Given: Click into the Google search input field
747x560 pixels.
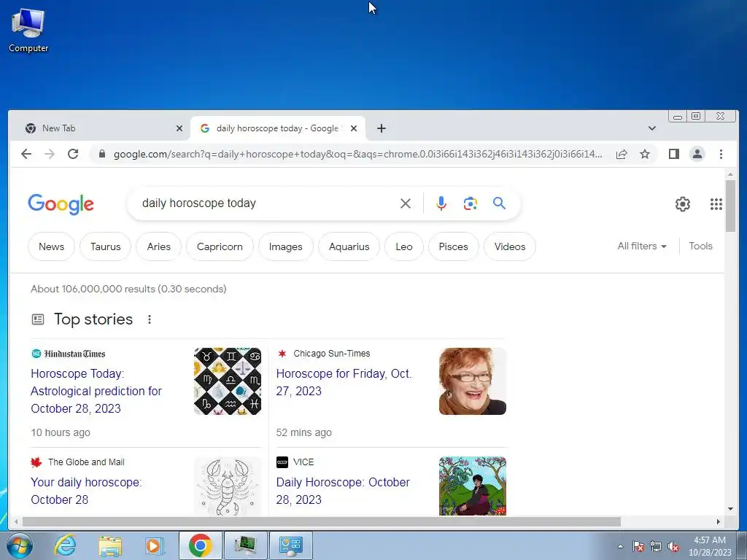Looking at the screenshot, I should tap(267, 203).
